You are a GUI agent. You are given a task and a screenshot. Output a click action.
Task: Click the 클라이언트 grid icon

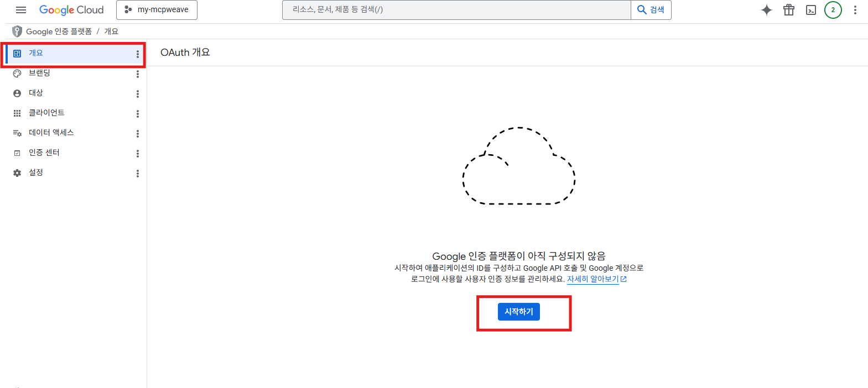pos(17,113)
